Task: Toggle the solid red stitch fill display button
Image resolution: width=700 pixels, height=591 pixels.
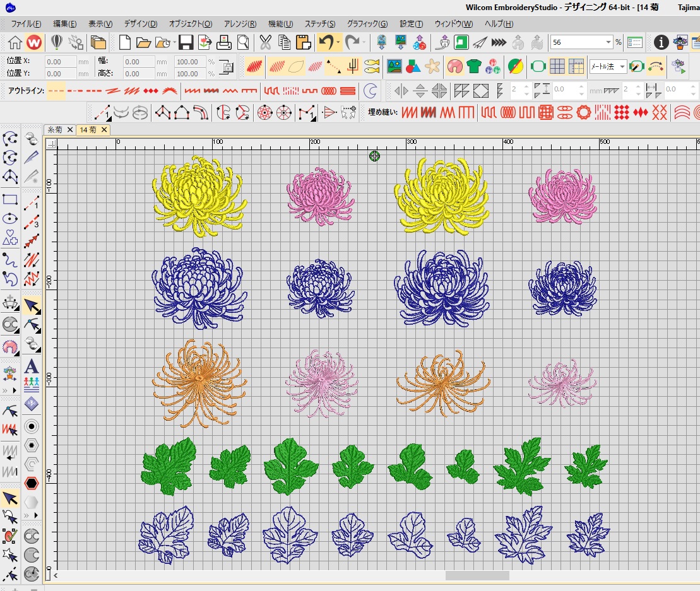Action: pyautogui.click(x=254, y=66)
